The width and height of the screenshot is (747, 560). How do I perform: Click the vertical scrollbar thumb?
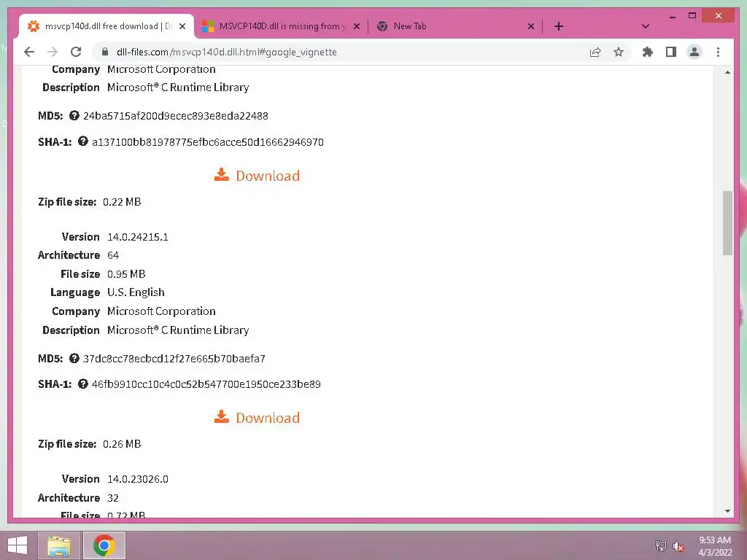727,223
